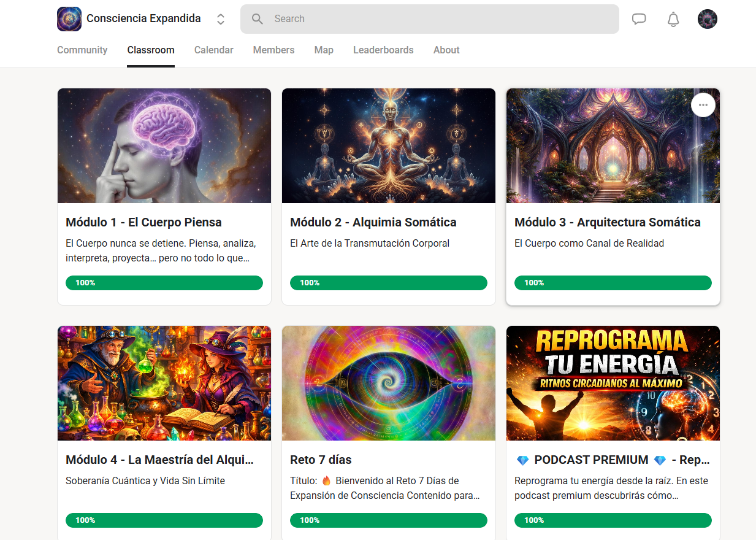Click title Módulo 3 - Arquitectura Somática

pos(608,222)
